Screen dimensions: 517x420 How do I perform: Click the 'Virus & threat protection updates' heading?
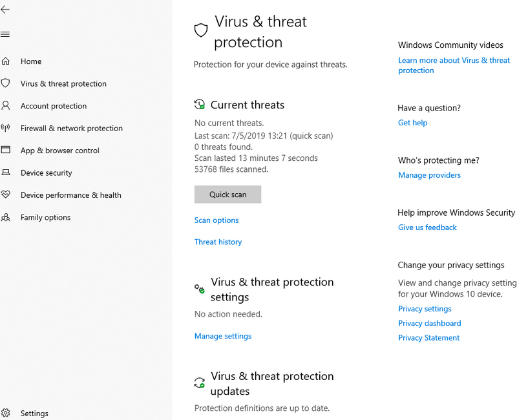click(x=272, y=383)
